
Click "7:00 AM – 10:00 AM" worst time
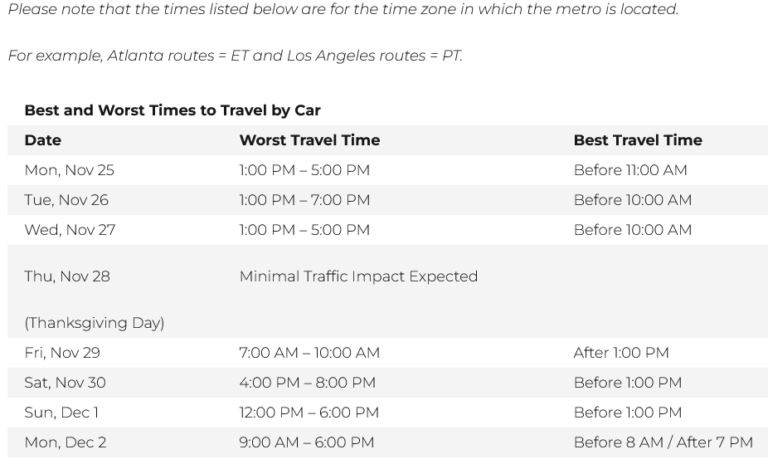(309, 352)
